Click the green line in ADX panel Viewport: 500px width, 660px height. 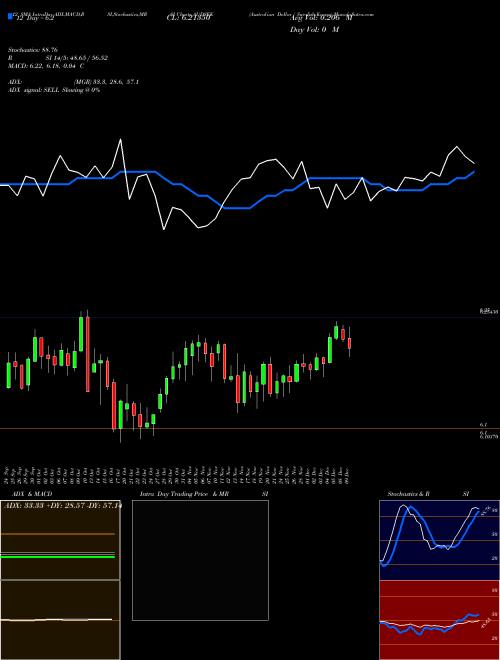coord(58,557)
